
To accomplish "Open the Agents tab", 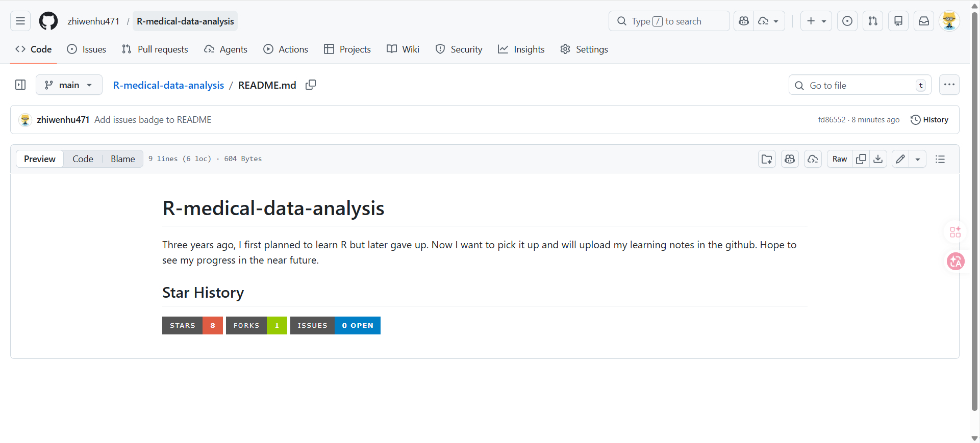I will pos(225,49).
